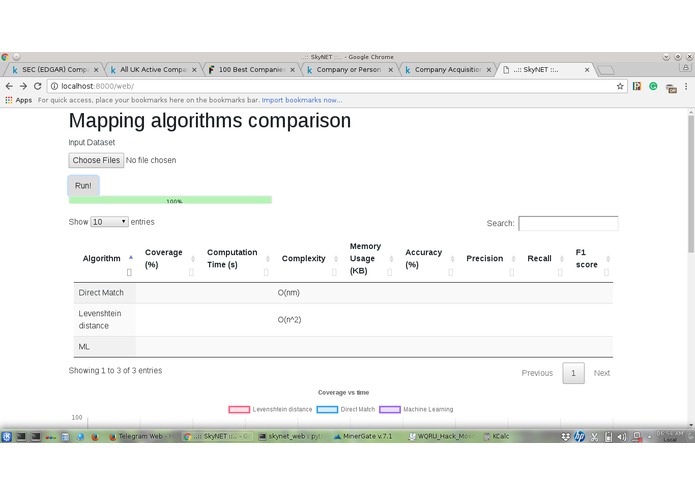Click the Run! button
Screen dimensions: 695x494
[x=83, y=186]
